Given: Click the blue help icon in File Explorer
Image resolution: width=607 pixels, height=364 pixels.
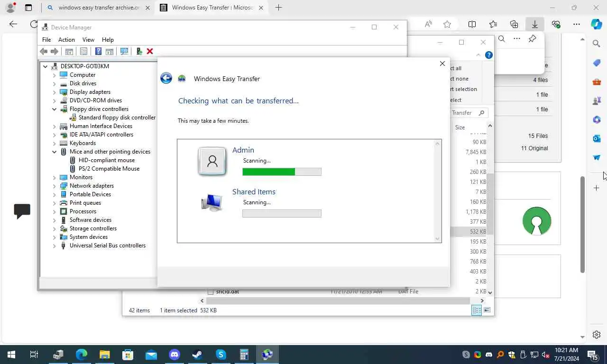Looking at the screenshot, I should pyautogui.click(x=489, y=55).
